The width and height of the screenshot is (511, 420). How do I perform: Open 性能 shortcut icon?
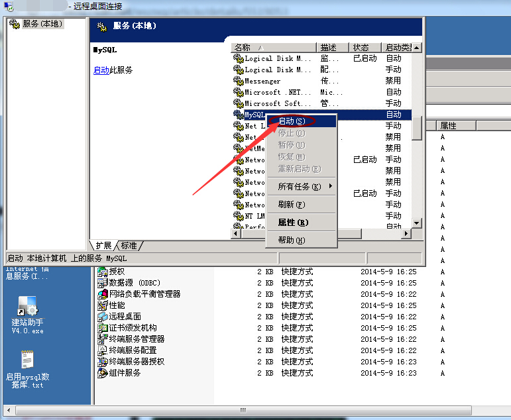point(103,305)
